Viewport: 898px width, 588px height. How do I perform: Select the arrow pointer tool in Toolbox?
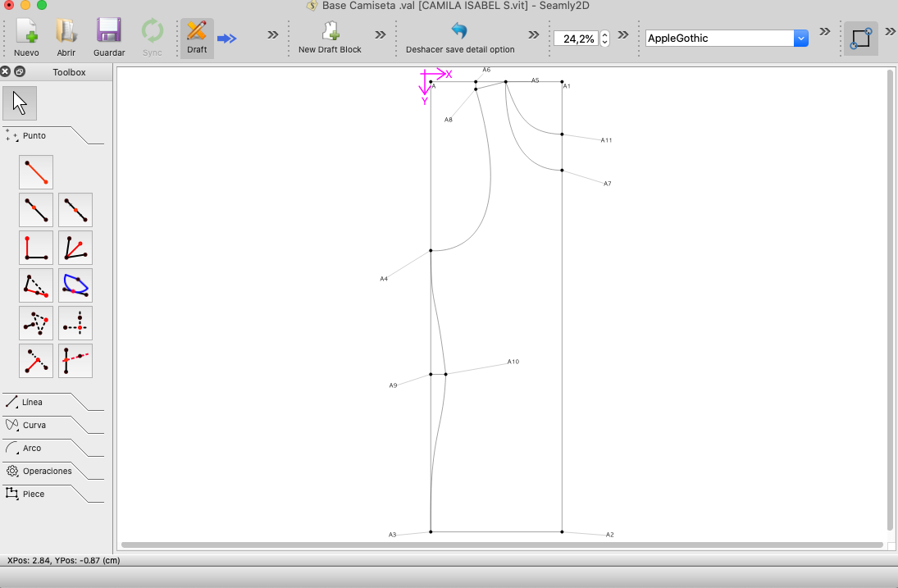coord(20,103)
